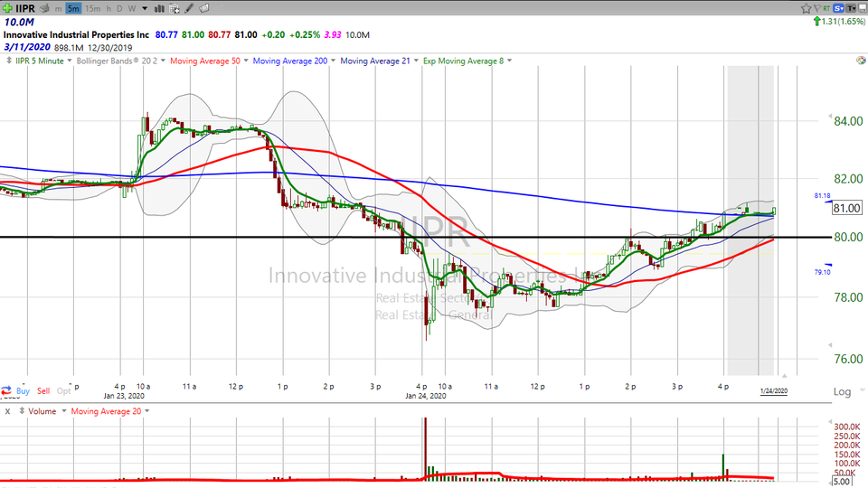Click the Bollinger Bands label
The height and width of the screenshot is (488, 868).
coord(117,61)
